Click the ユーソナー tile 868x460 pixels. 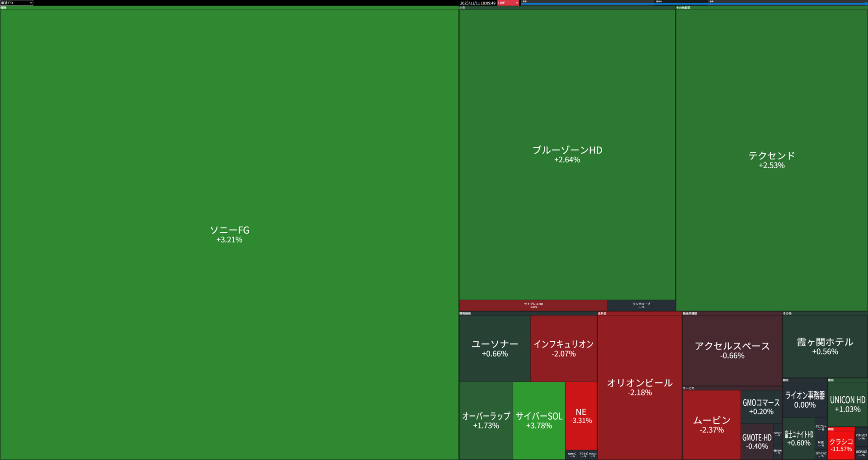pyautogui.click(x=495, y=348)
